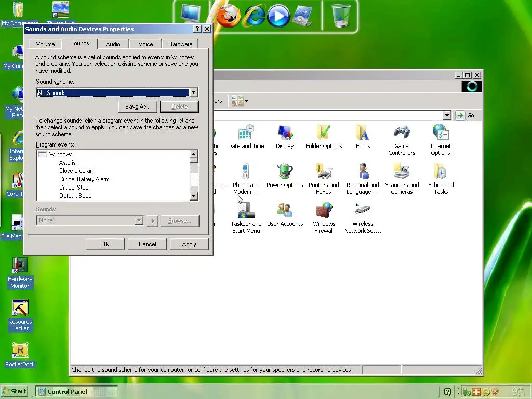532x399 pixels.
Task: Select the Close program event
Action: (x=77, y=171)
